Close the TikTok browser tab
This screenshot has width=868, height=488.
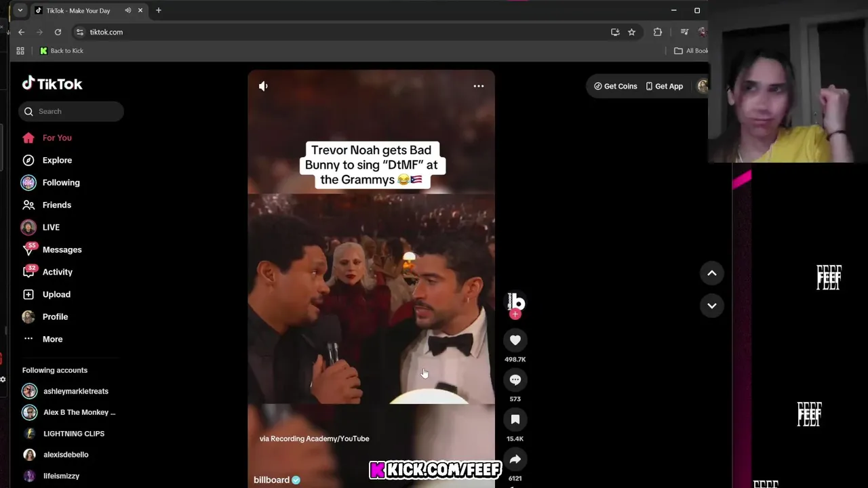[x=140, y=10]
